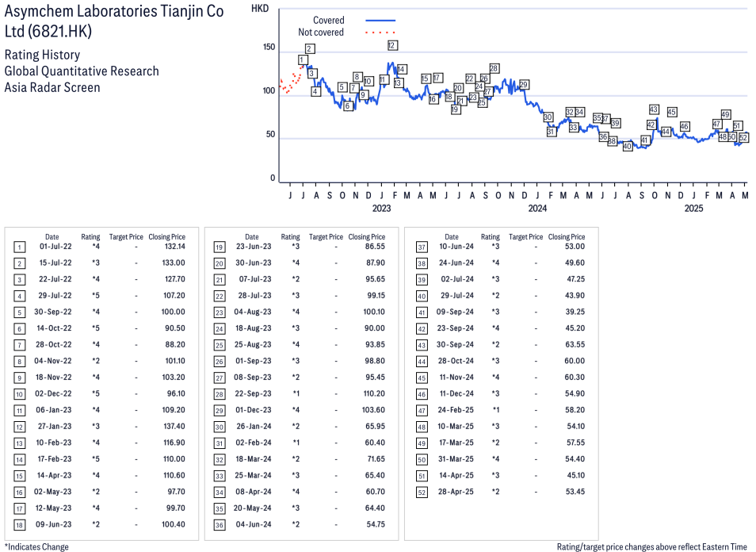Click the red dotted Not covered legend line
Viewport: 756px width, 552px height.
point(380,33)
